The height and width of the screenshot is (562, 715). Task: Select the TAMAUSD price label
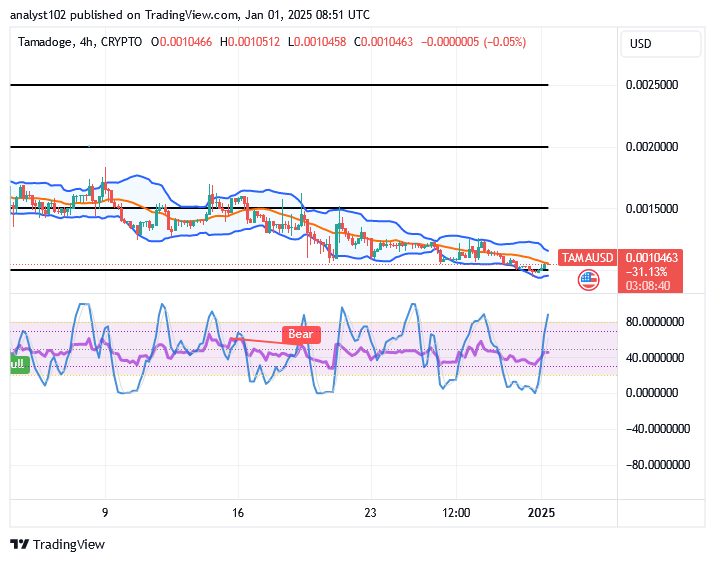tap(587, 258)
